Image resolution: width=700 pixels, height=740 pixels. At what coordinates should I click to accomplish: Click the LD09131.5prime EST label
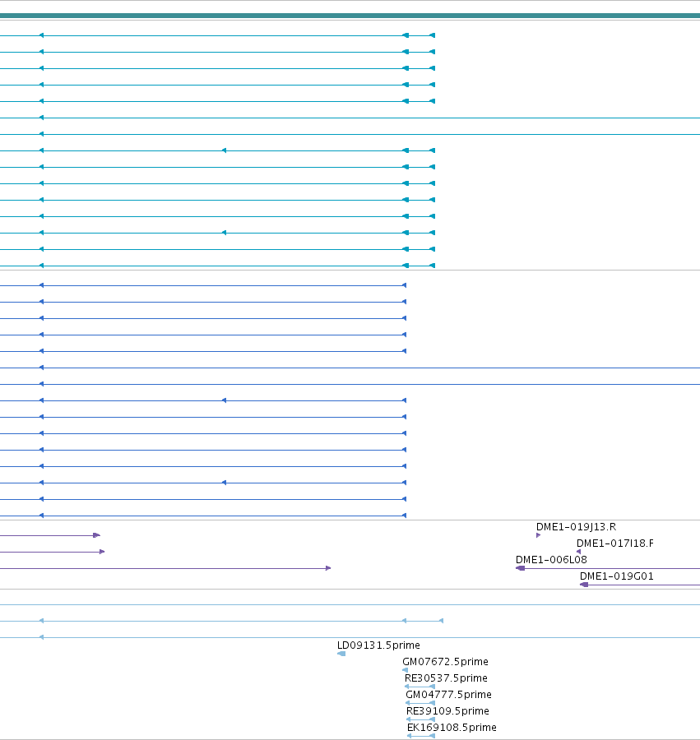378,645
